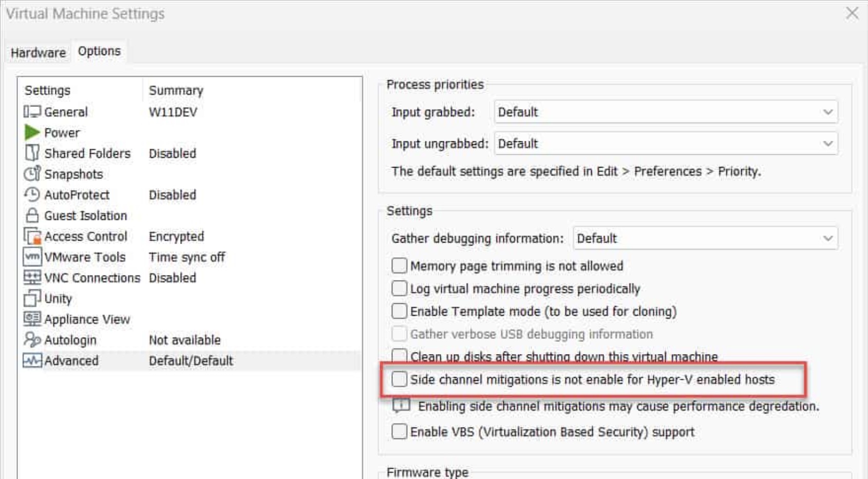Click the VNC Connections icon
The height and width of the screenshot is (479, 868).
(32, 278)
